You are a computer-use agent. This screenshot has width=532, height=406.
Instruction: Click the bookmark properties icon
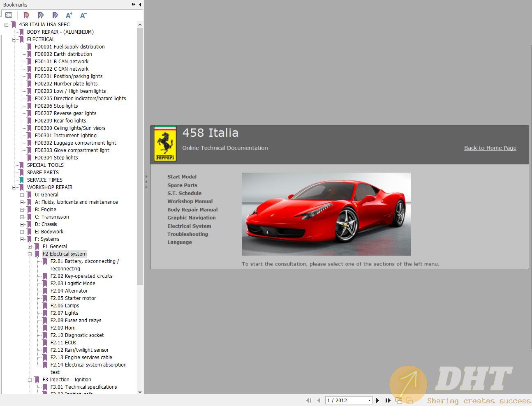(55, 15)
